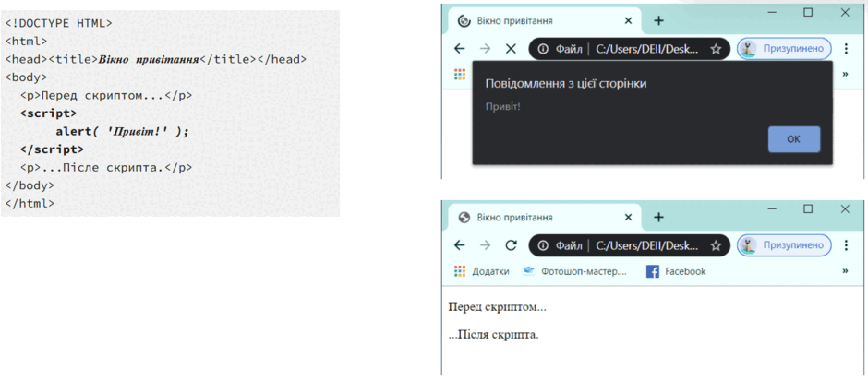Click the <!DOCTYPE HTML> code line
The image size is (868, 381).
tap(59, 23)
